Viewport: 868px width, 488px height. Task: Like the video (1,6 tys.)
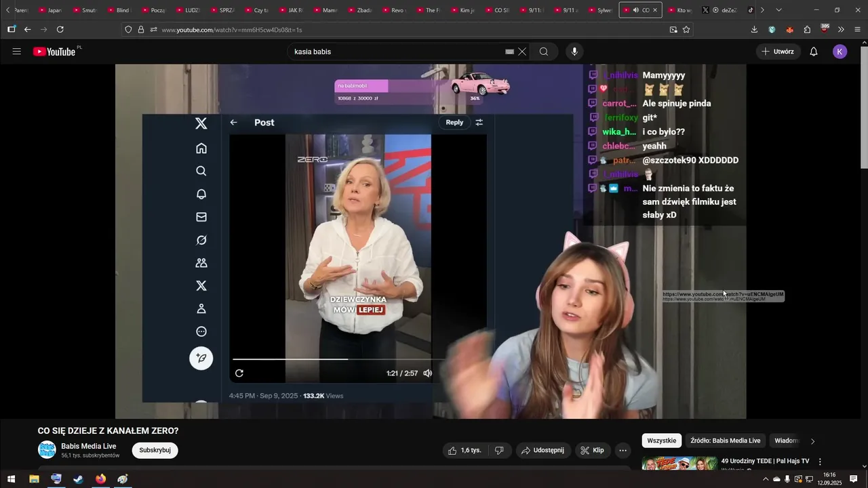click(465, 450)
